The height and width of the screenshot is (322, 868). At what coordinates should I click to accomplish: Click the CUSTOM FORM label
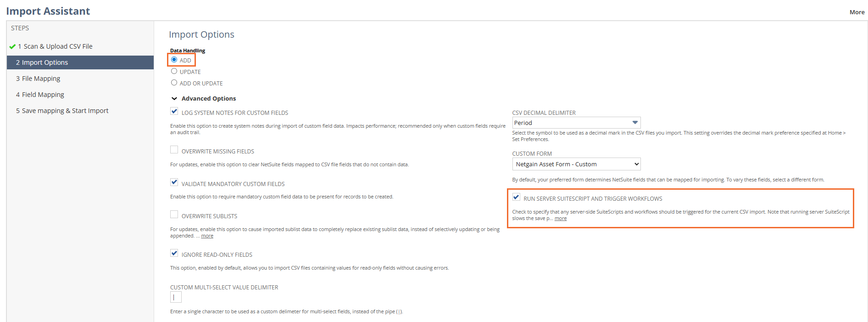[532, 153]
